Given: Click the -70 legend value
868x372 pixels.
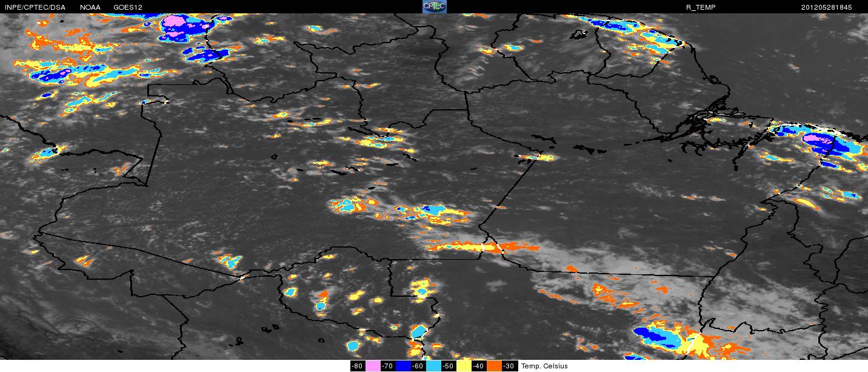Looking at the screenshot, I should point(388,366).
